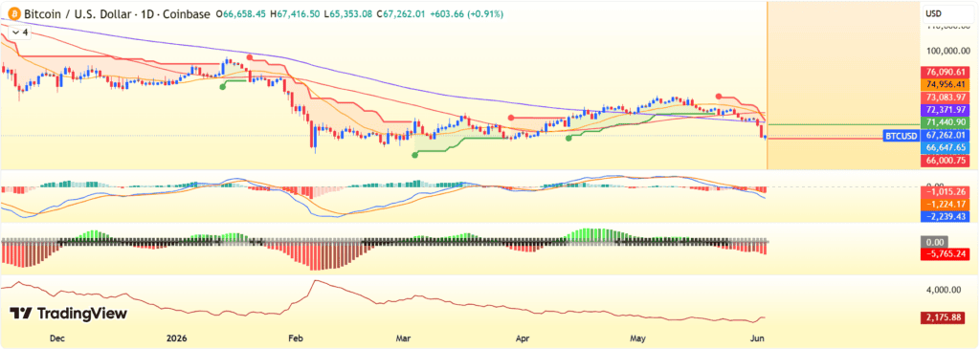Expand the collapsed indicators legend showing 4
This screenshot has width=980, height=349.
tap(19, 32)
